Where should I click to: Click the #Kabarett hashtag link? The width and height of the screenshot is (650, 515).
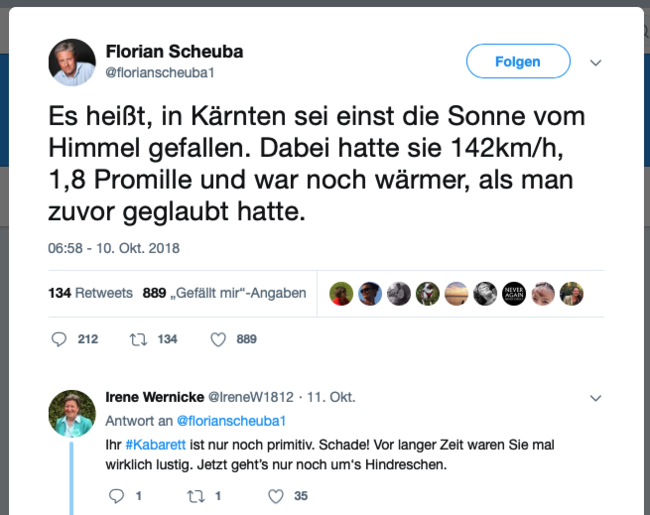149,443
